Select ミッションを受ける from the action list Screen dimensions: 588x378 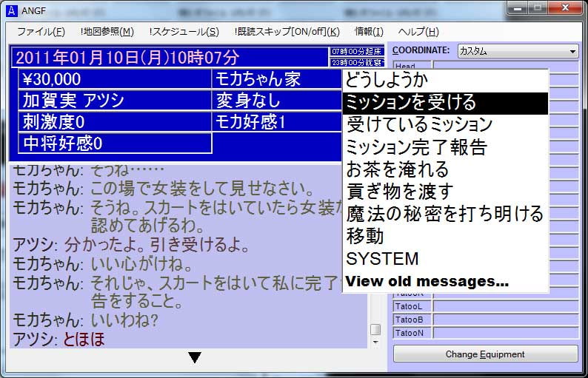click(411, 102)
